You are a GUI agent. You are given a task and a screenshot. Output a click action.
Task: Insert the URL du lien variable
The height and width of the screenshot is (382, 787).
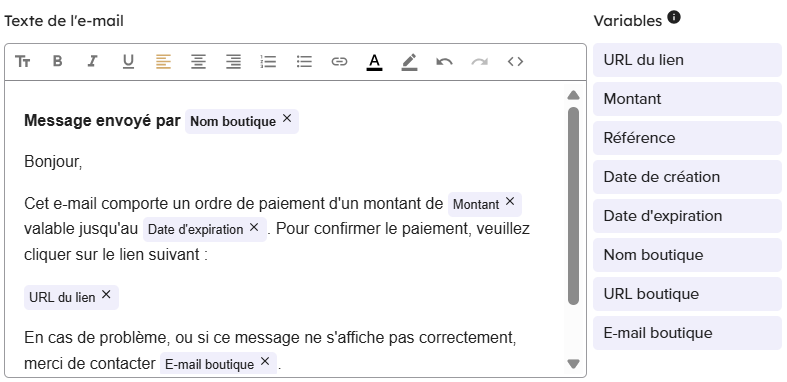[687, 60]
